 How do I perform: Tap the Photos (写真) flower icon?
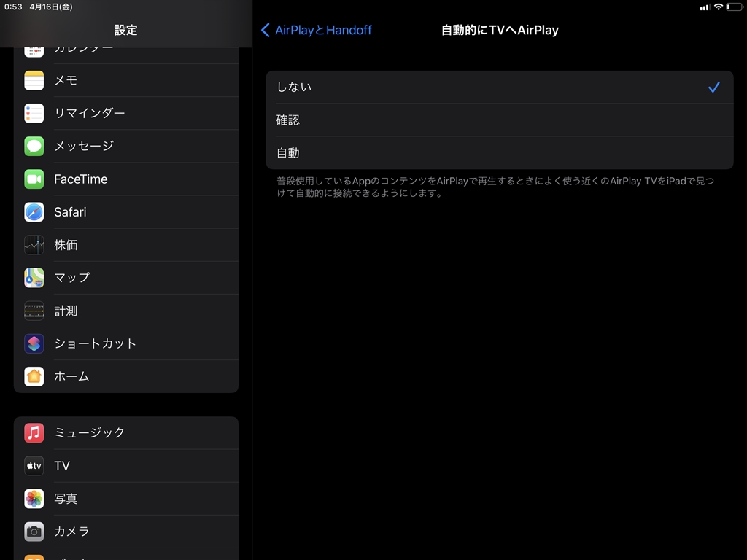tap(34, 499)
